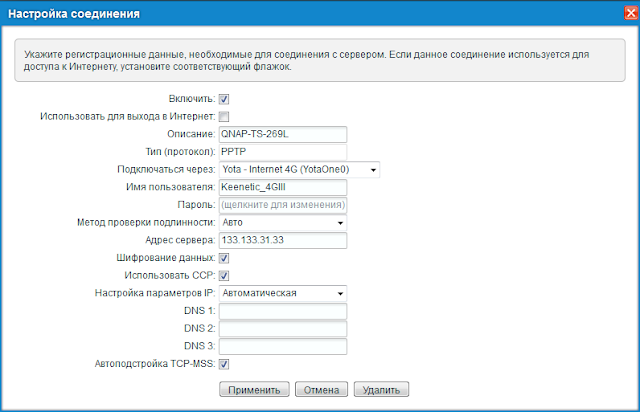Click the Применить button
Image resolution: width=640 pixels, height=412 pixels.
point(254,390)
